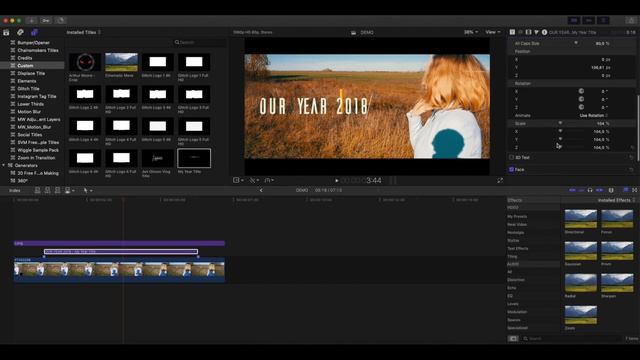The height and width of the screenshot is (360, 640).
Task: Open the Installed Effects dropdown
Action: coord(616,200)
